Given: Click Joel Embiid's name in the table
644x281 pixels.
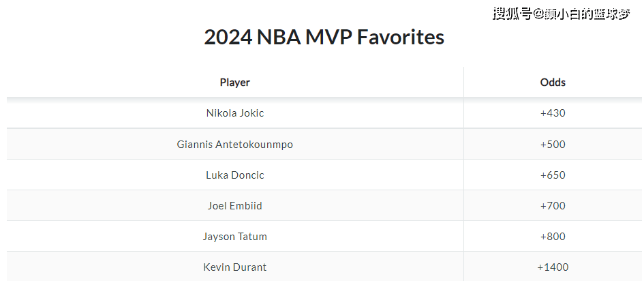Looking at the screenshot, I should 234,206.
